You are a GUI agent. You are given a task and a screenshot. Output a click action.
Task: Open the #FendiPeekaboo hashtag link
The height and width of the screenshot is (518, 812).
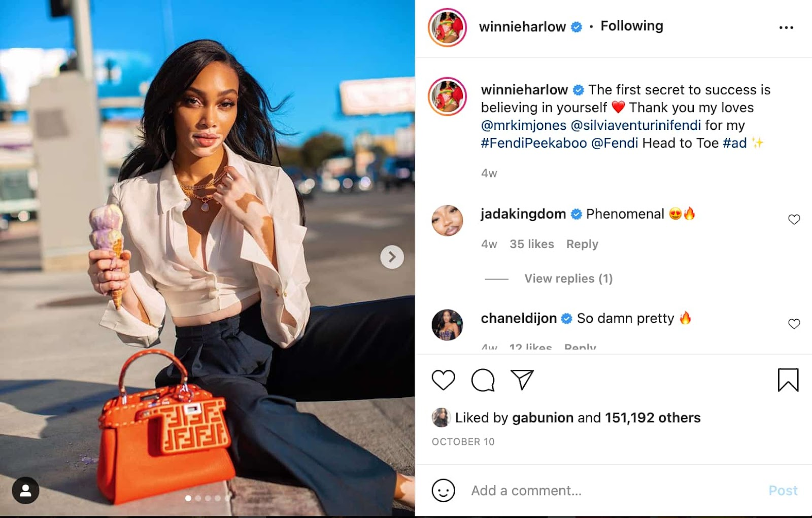point(534,143)
